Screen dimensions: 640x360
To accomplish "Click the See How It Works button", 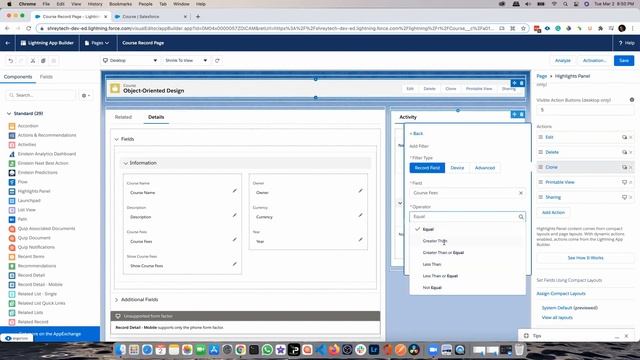I will [585, 258].
